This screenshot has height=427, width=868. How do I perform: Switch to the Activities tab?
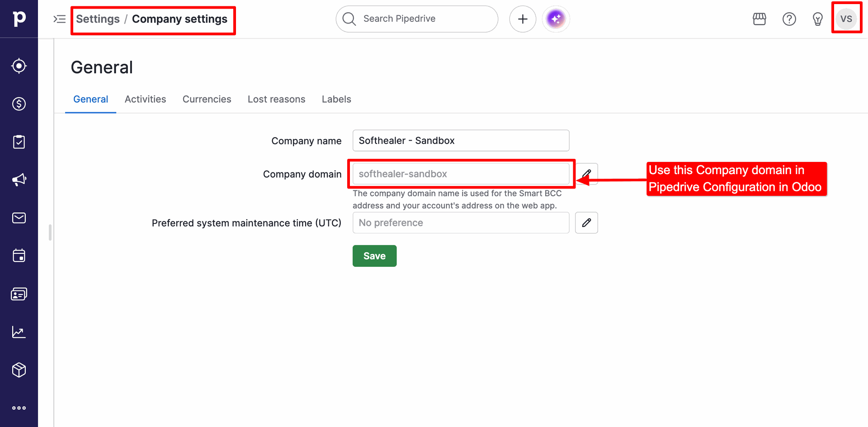(x=145, y=100)
